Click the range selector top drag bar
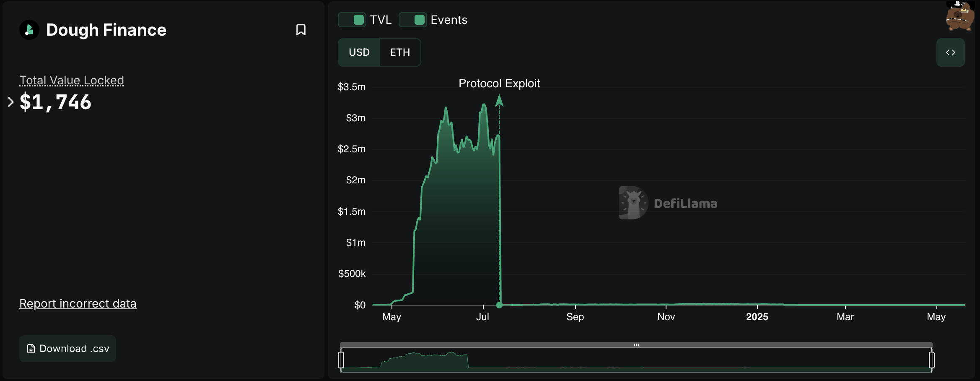980x381 pixels. pyautogui.click(x=636, y=345)
